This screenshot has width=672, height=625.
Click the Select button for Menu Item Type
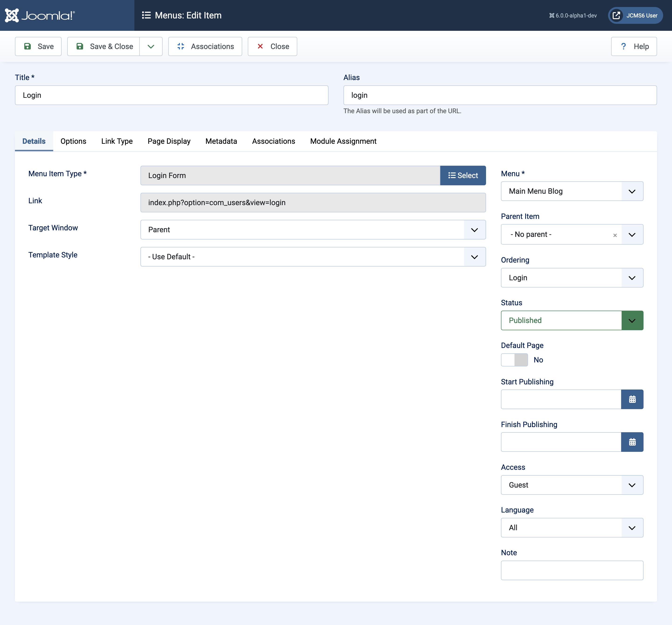pyautogui.click(x=463, y=176)
